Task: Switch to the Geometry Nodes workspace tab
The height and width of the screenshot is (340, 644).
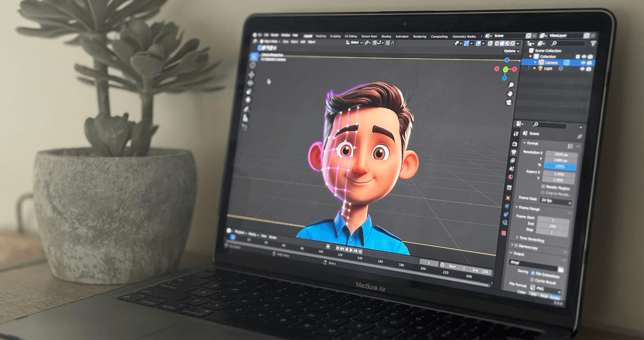Action: pos(464,37)
